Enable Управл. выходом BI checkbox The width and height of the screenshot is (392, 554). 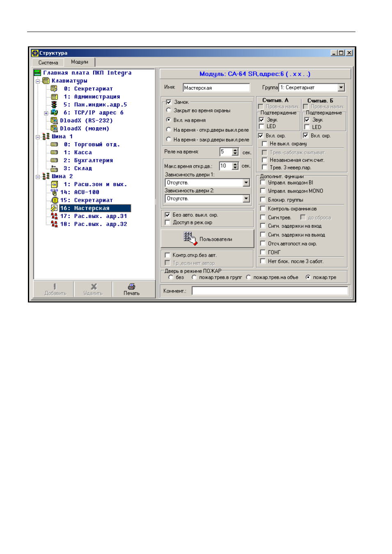click(x=263, y=182)
